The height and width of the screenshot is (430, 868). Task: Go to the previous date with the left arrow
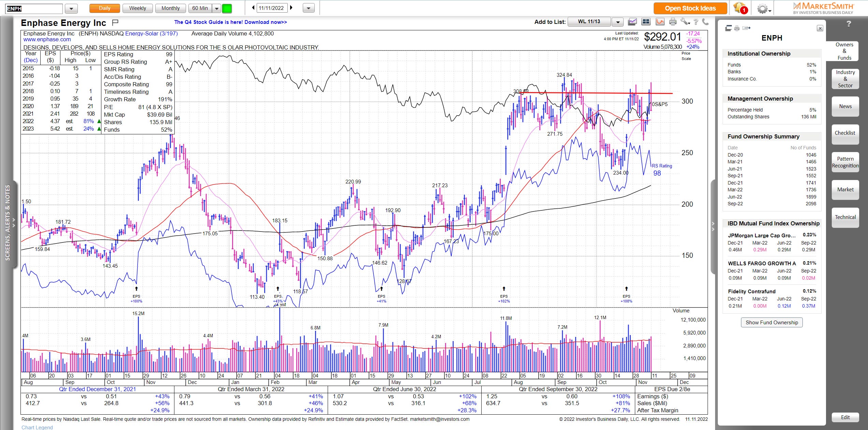pyautogui.click(x=253, y=8)
